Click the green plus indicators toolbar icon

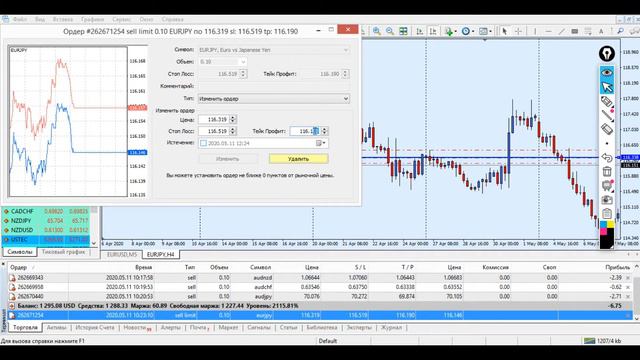(449, 31)
